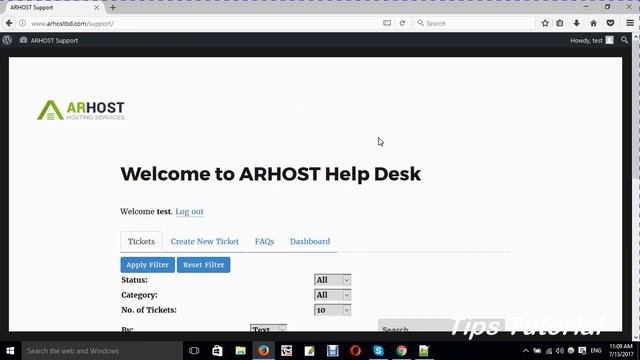Open the Firefox hamburger menu
640x360 pixels.
click(x=630, y=23)
